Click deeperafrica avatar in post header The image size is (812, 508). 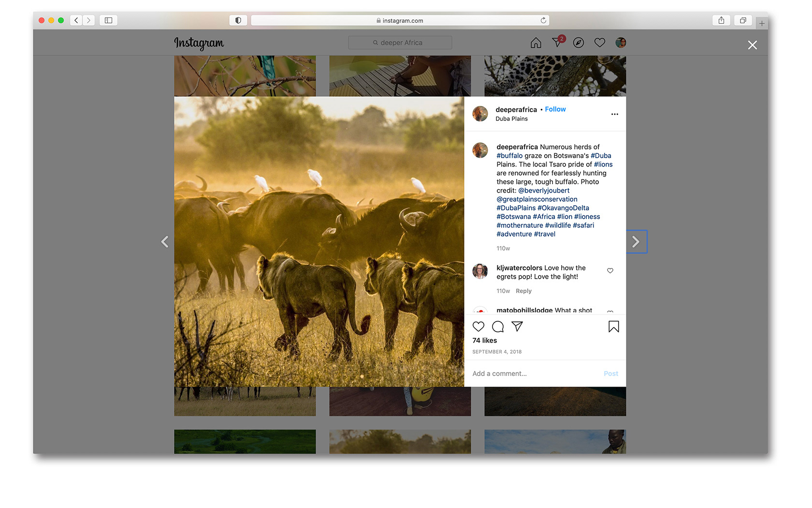pyautogui.click(x=480, y=114)
